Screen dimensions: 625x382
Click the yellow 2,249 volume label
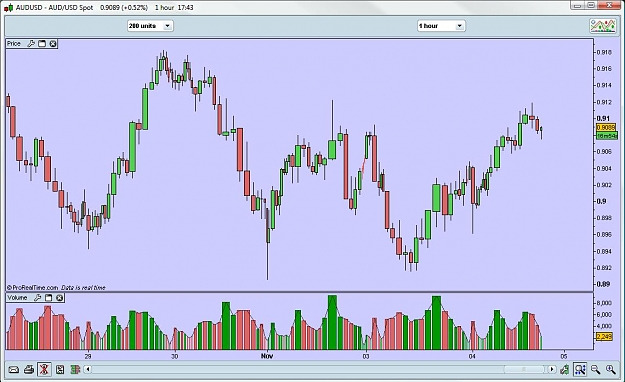point(604,337)
